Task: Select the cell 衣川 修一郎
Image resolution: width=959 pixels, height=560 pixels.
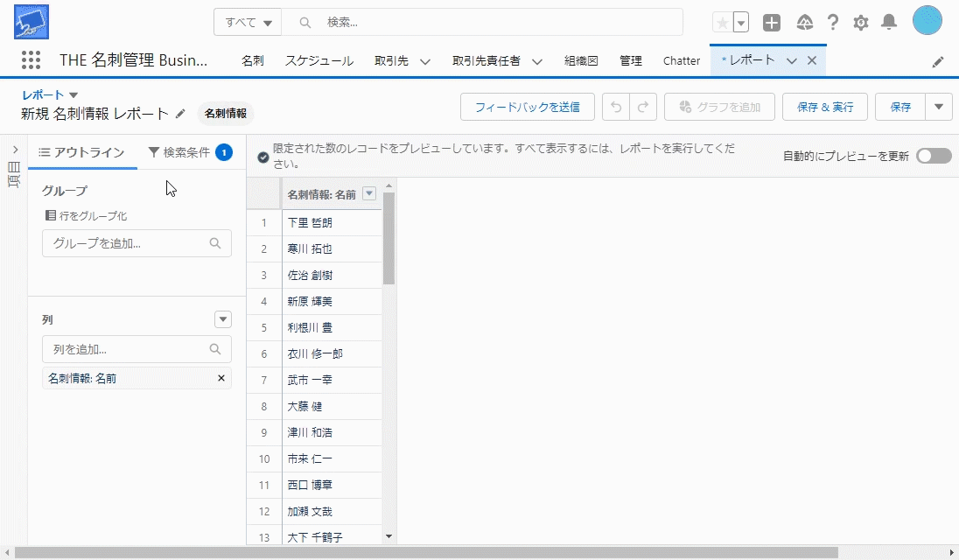Action: [332, 354]
